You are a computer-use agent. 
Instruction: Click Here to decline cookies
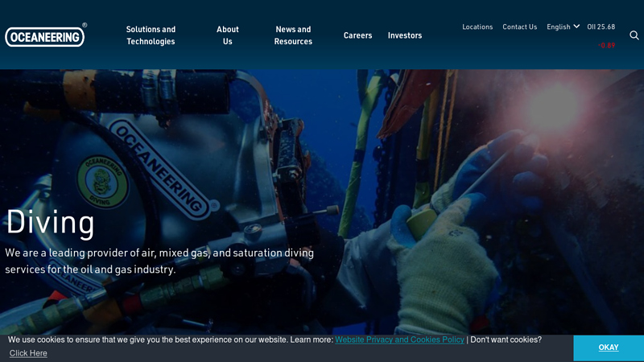pos(28,353)
